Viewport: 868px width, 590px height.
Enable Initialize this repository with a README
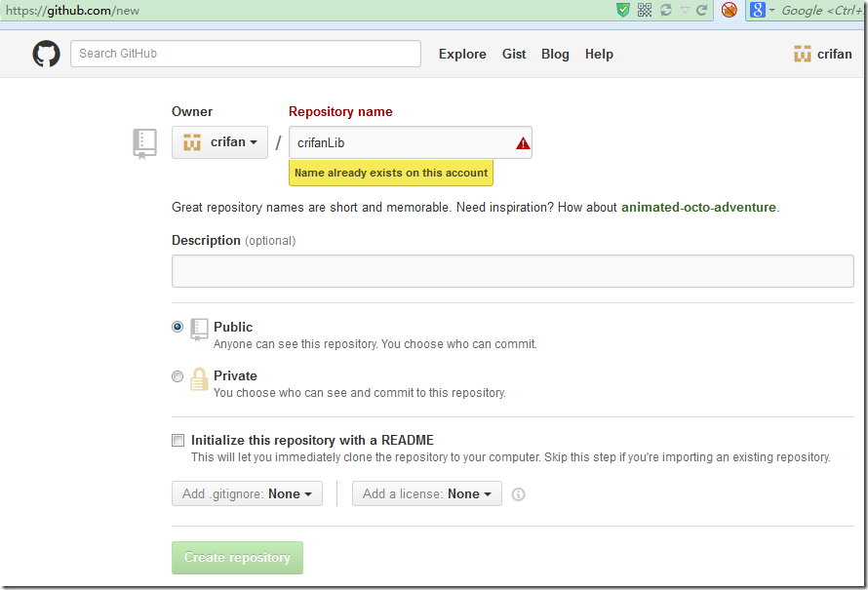178,440
